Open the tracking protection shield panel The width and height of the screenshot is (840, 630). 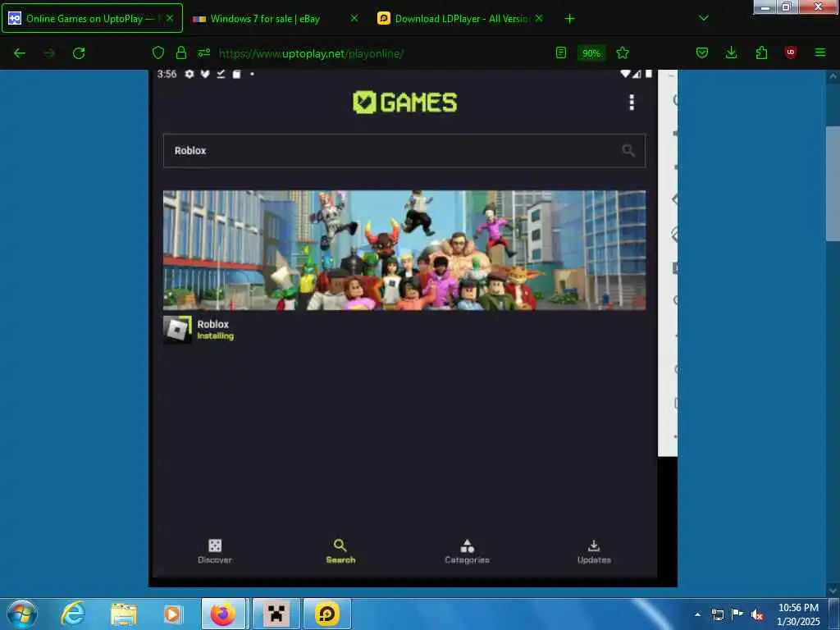[158, 52]
